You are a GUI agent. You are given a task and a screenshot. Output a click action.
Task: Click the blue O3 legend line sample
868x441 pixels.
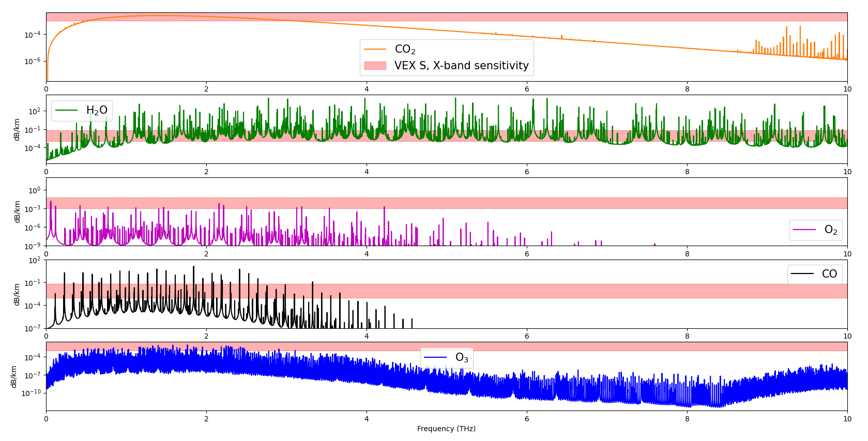(435, 357)
